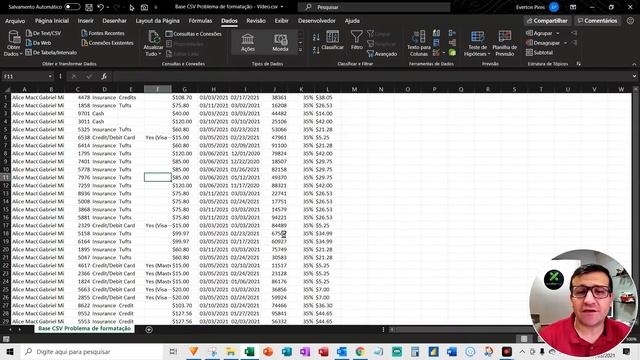Screen dimensions: 640x360
Task: Open Word from the taskbar
Action: (451, 351)
